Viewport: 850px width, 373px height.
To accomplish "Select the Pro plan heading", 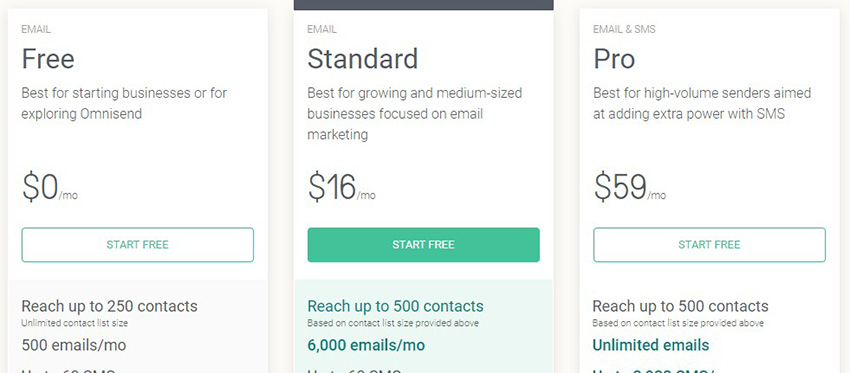I will click(614, 59).
